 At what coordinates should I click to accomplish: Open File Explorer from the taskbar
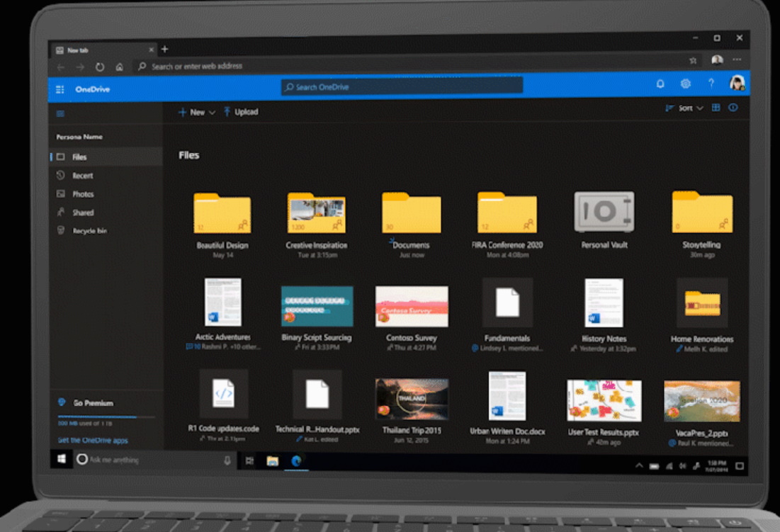point(272,461)
